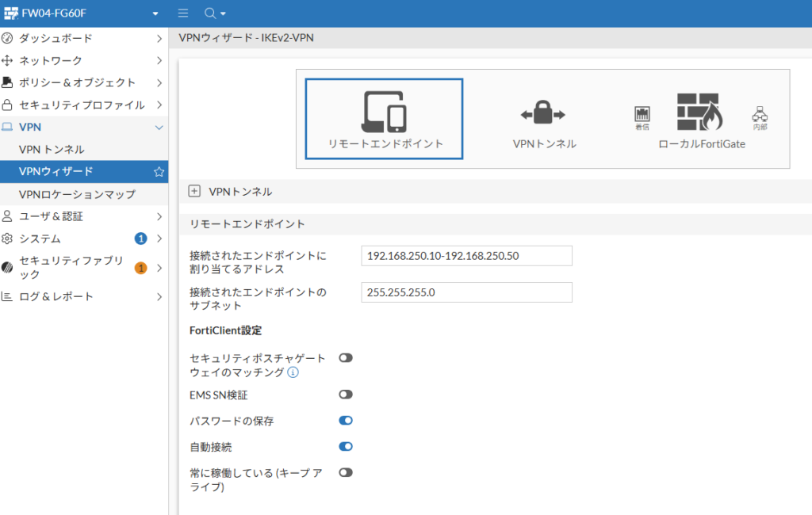The height and width of the screenshot is (515, 812).
Task: Expand the セキュリティプロファイル chevron
Action: pyautogui.click(x=159, y=105)
